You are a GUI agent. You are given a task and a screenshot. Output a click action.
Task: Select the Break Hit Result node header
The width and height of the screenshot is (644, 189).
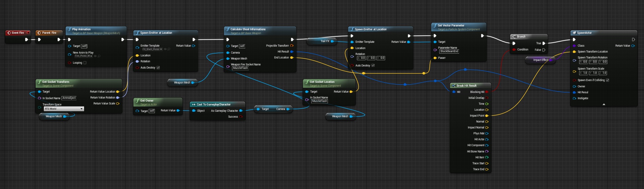point(471,86)
